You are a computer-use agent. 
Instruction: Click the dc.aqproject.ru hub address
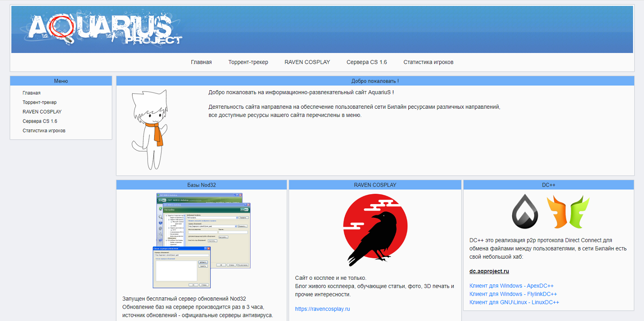coord(489,271)
